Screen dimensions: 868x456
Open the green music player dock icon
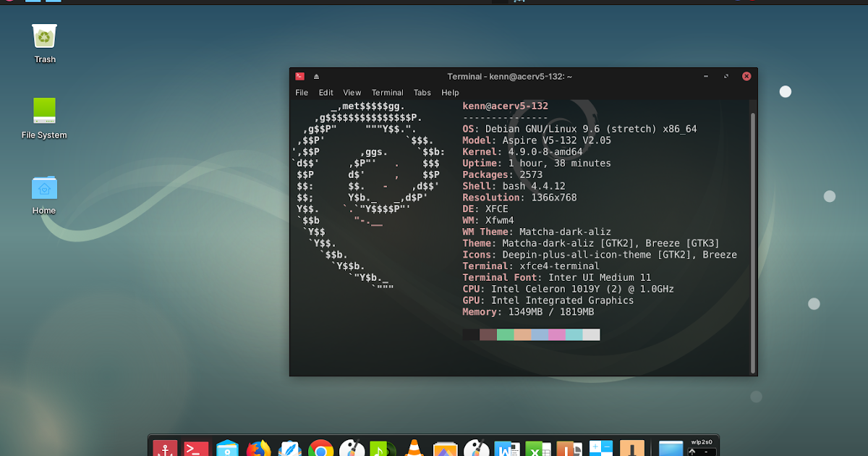[x=383, y=449]
